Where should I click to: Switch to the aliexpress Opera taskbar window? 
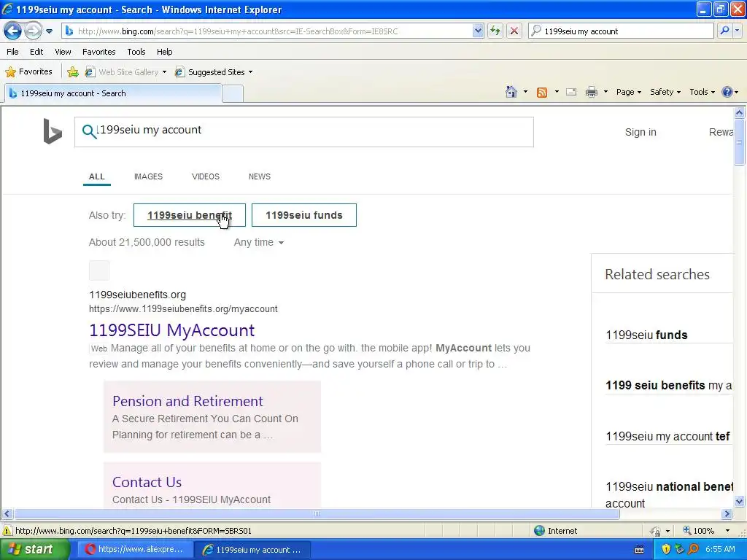pyautogui.click(x=134, y=549)
